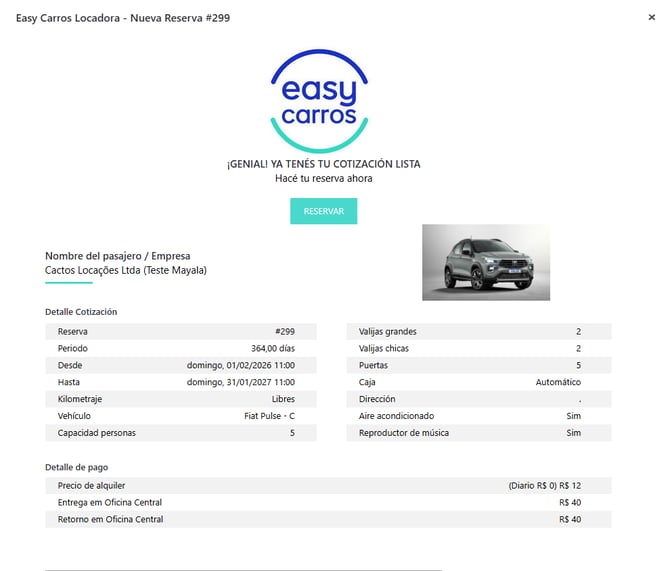Select the Precio de alquiler row

(x=328, y=485)
